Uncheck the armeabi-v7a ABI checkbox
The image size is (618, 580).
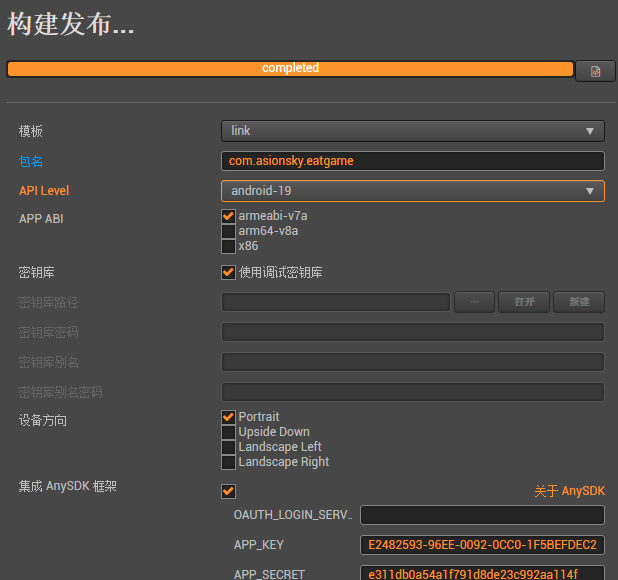tap(228, 216)
